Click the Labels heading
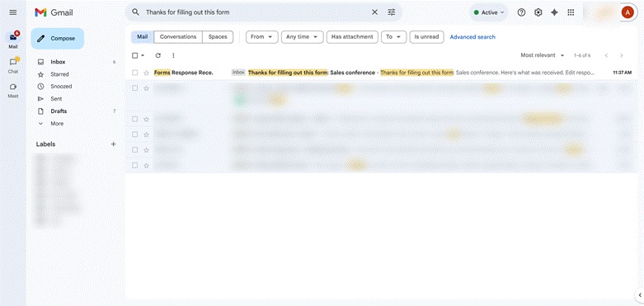Viewport: 644px width, 306px height. click(45, 144)
